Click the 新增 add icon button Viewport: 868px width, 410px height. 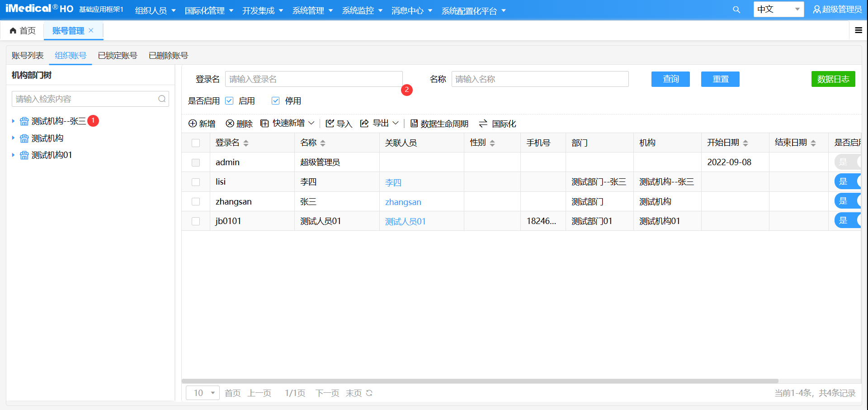pos(193,124)
